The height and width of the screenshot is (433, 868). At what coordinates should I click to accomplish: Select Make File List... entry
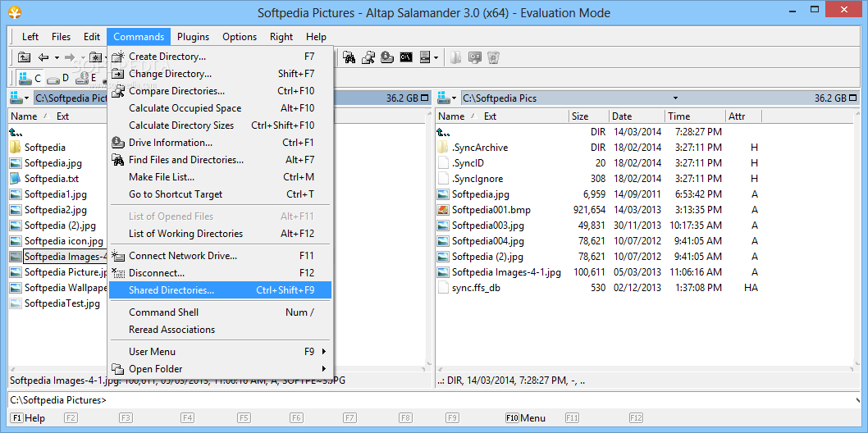click(220, 177)
